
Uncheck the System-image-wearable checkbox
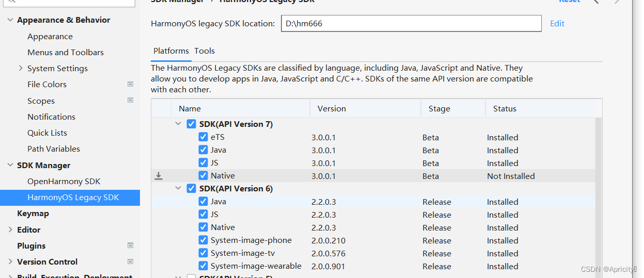(203, 266)
